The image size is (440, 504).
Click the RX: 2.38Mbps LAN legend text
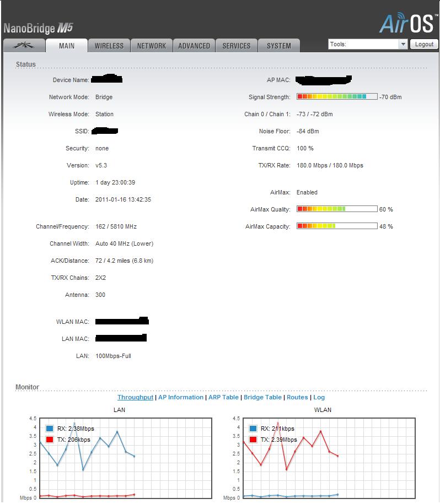pyautogui.click(x=76, y=429)
